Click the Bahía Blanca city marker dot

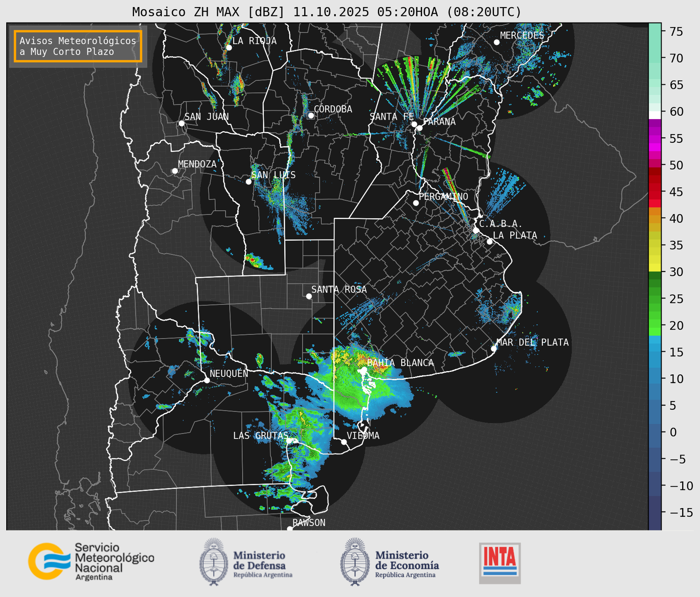(x=364, y=369)
